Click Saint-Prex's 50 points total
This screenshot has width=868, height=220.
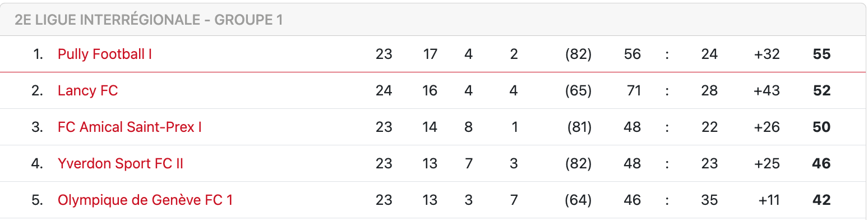coord(821,127)
